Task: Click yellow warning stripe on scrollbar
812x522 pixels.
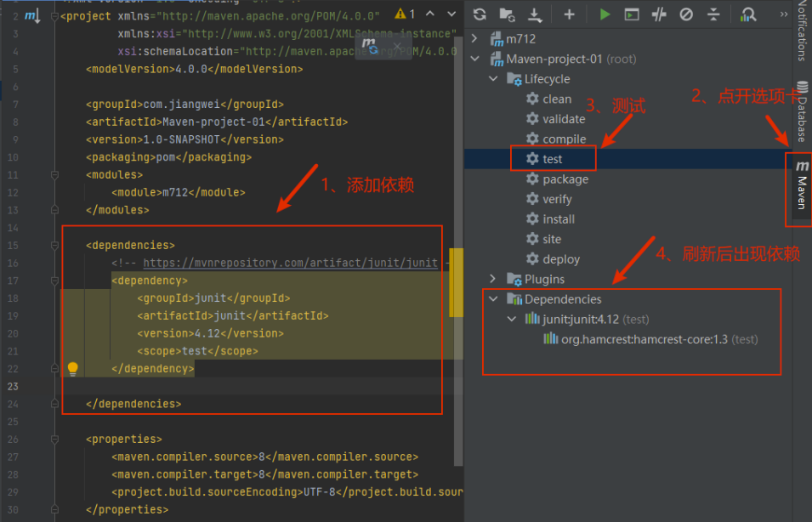Action: coord(456,282)
